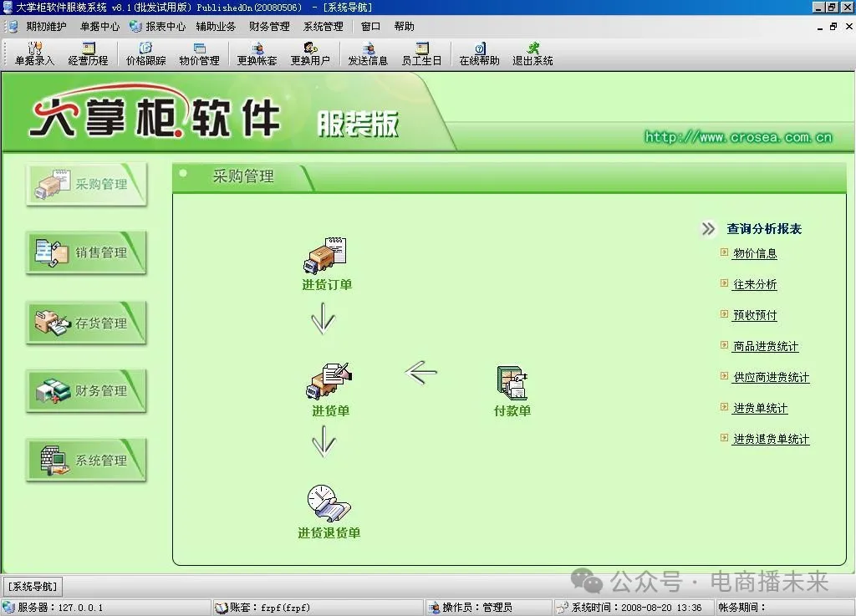Open 经营历程 from the toolbar

click(88, 54)
